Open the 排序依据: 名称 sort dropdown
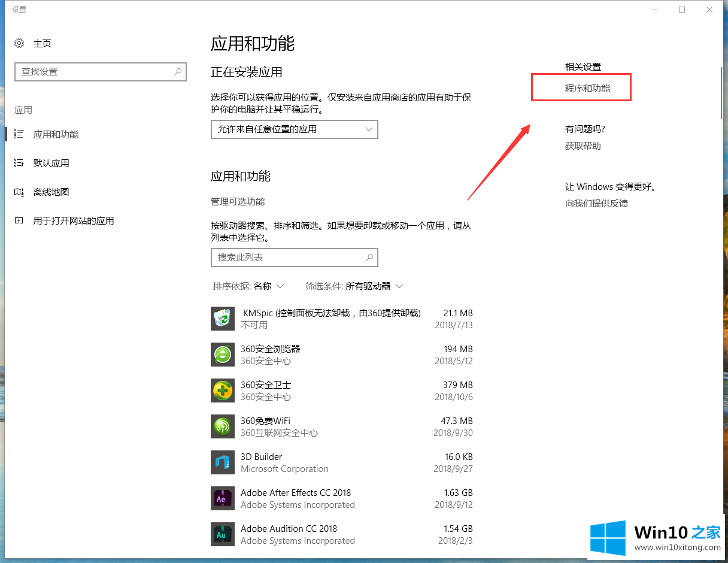 (248, 286)
